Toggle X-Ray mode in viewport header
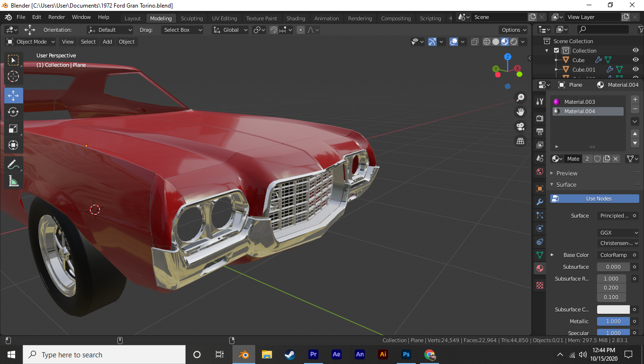Image resolution: width=644 pixels, height=364 pixels. (475, 42)
